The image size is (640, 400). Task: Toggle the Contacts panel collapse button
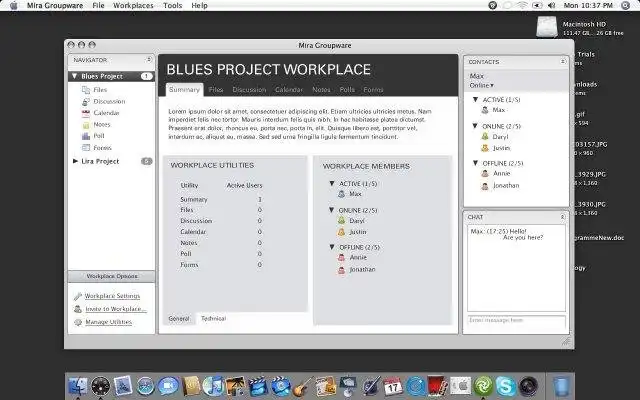563,61
